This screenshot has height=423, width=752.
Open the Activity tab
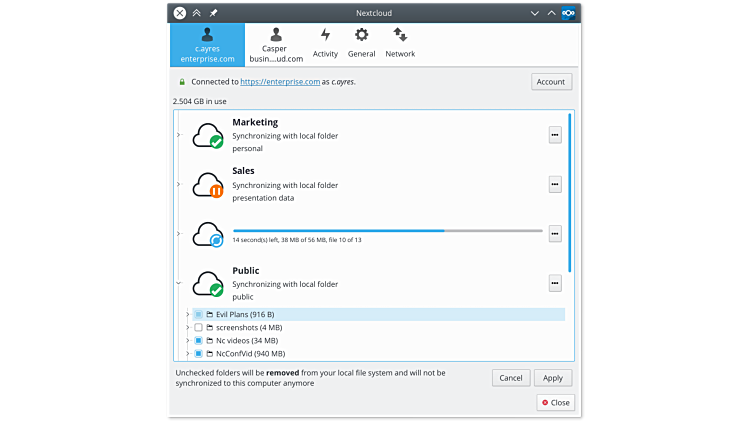coord(325,43)
